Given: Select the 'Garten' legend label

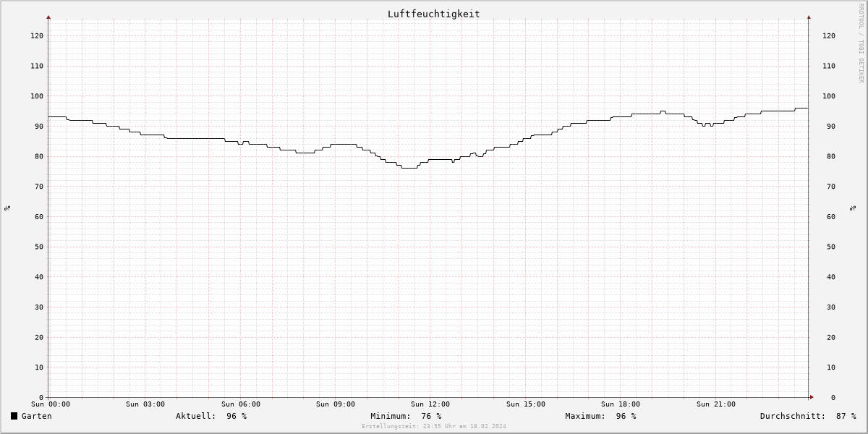Looking at the screenshot, I should [37, 416].
